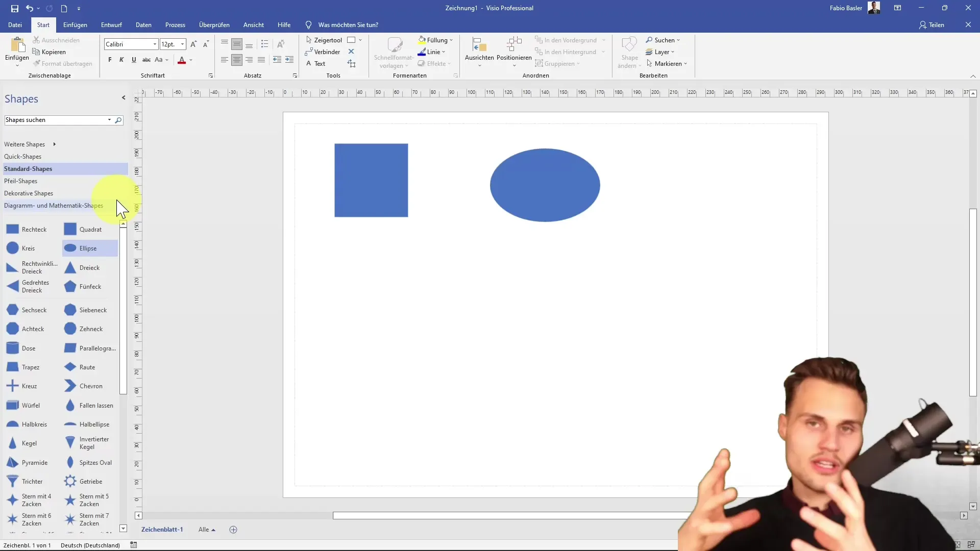The image size is (980, 551).
Task: Toggle justify text alignment
Action: 261,60
